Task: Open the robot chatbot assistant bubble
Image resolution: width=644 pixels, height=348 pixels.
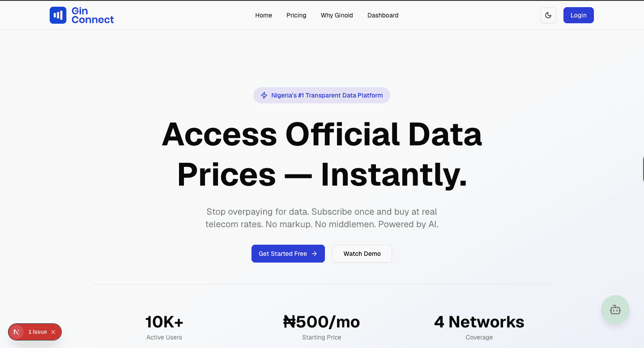Action: [615, 310]
